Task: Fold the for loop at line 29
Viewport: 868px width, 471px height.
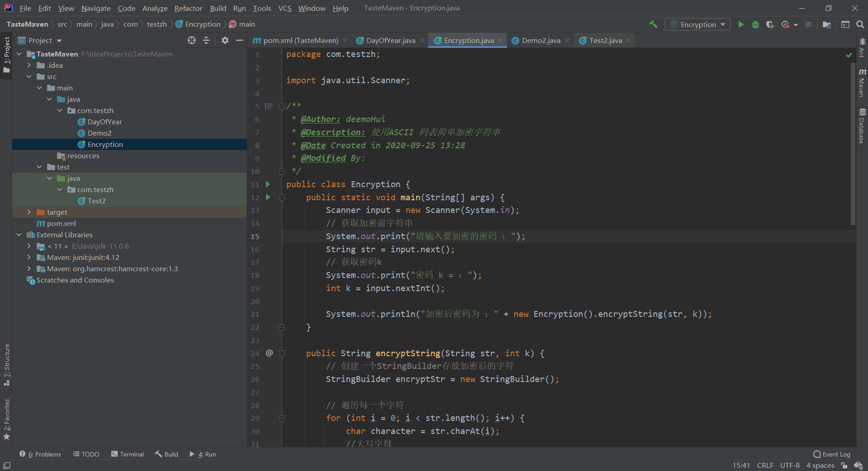Action: click(x=282, y=419)
